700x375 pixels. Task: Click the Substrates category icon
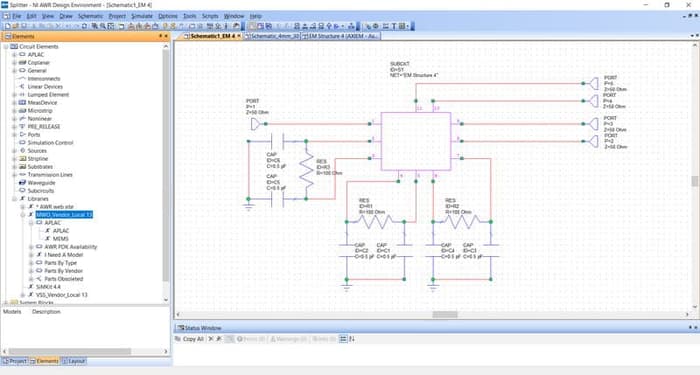coord(22,167)
